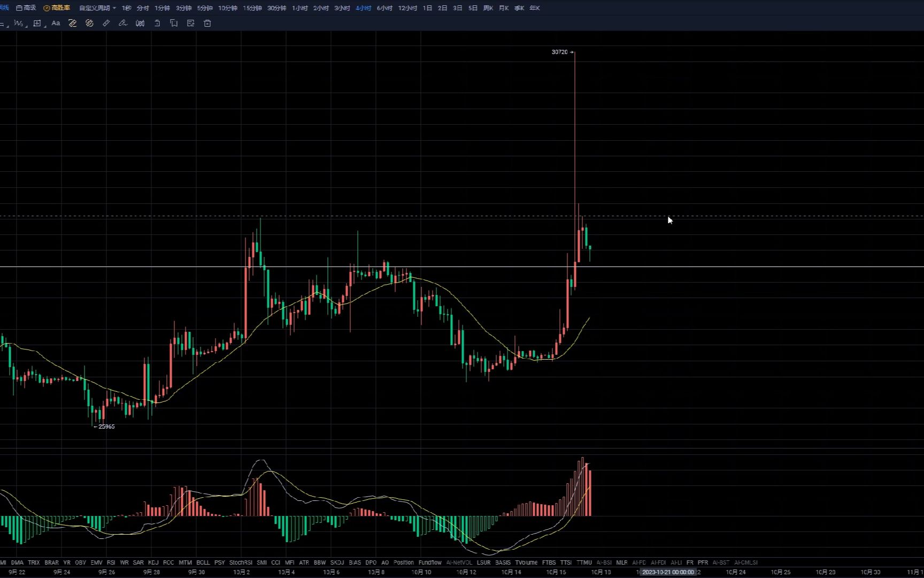Click the wave pattern drawing tool
The width and height of the screenshot is (924, 578).
click(x=19, y=23)
